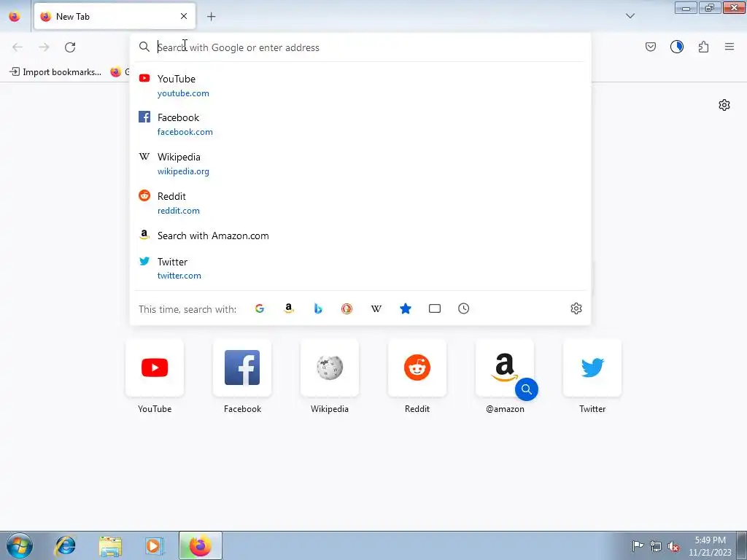747x560 pixels.
Task: Search this time with DuckDuckGo icon
Action: tap(347, 308)
